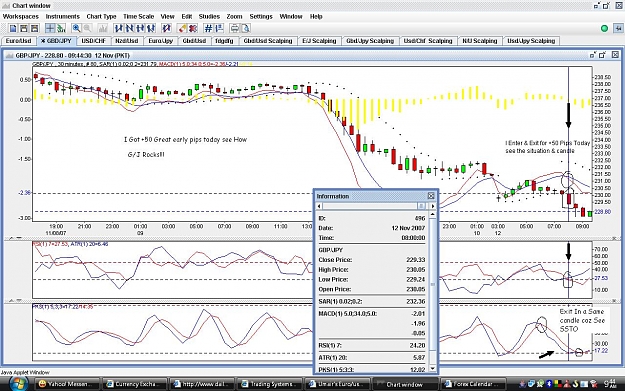Open the Instruments menu
Viewport: 625px width, 391px height.
coord(63,16)
